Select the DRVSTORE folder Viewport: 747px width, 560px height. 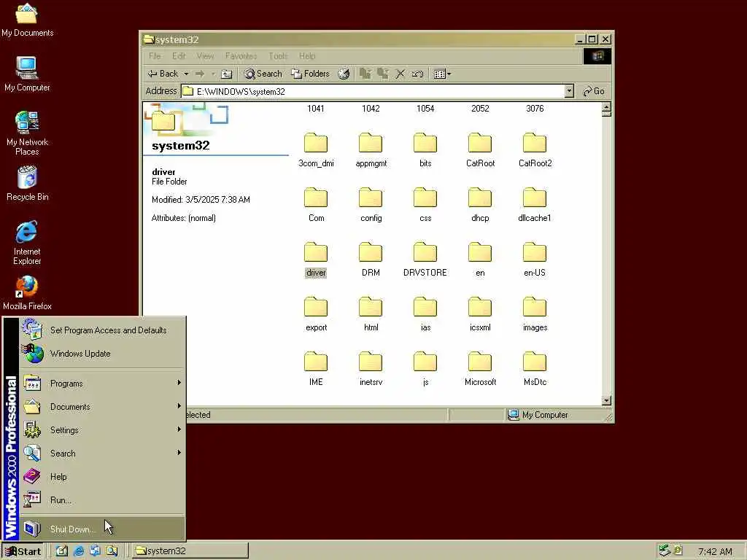tap(425, 260)
